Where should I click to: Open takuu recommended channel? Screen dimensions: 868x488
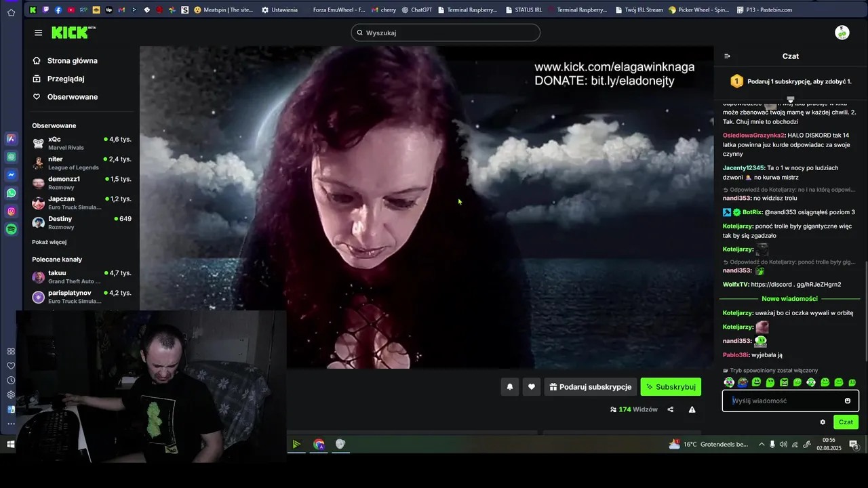(x=81, y=277)
